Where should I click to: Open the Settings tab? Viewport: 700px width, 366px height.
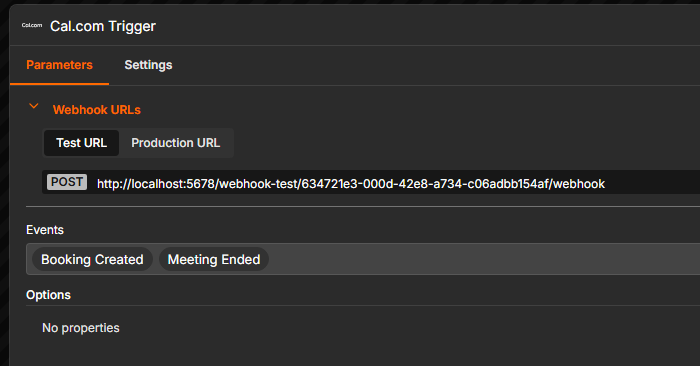(x=148, y=65)
